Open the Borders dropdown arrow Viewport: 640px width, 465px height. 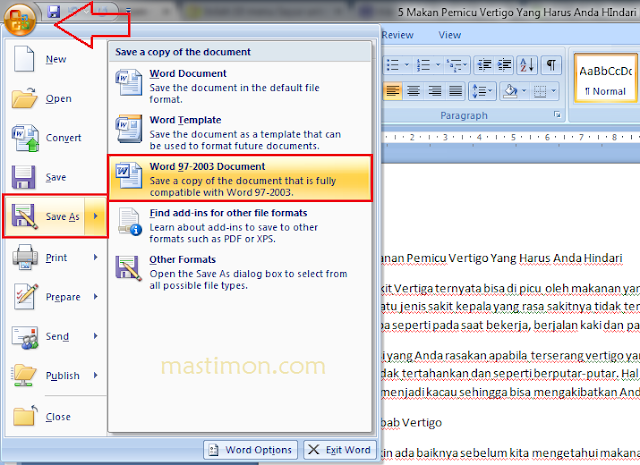point(554,91)
